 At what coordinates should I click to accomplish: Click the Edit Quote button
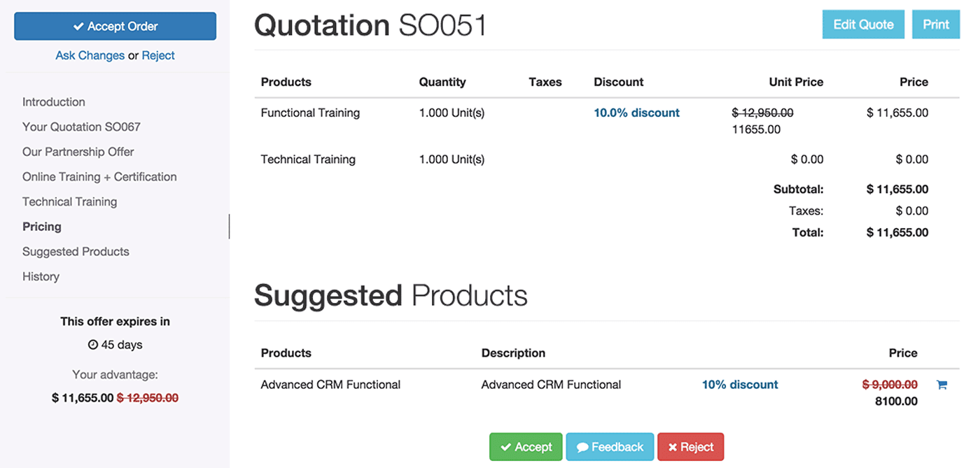(x=863, y=24)
